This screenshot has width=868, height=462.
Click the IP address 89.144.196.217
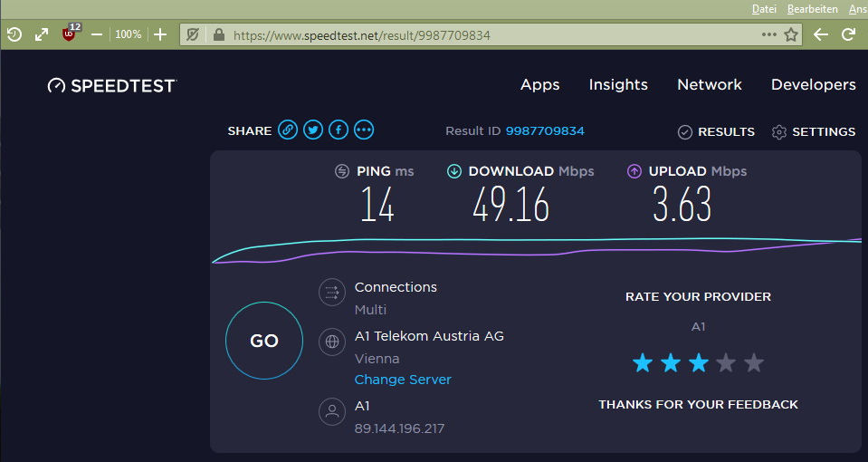(399, 428)
